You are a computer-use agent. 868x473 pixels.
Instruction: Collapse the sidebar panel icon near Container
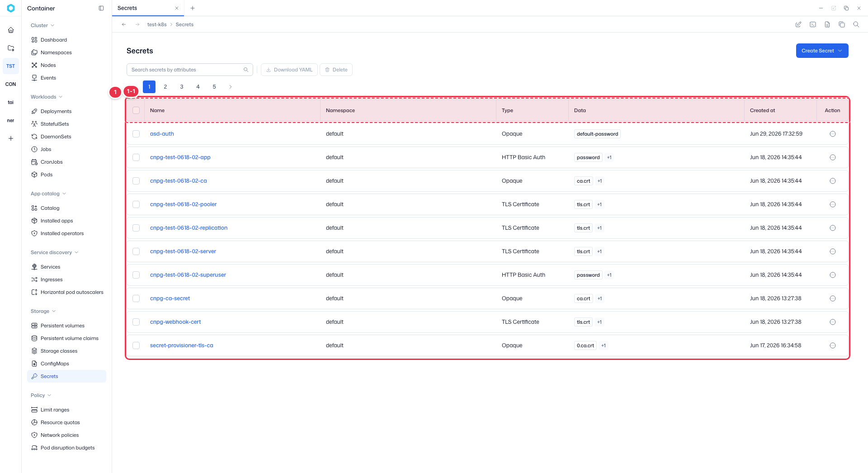click(x=101, y=8)
